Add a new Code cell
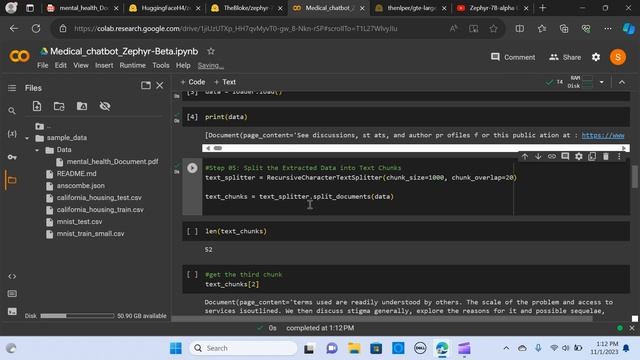 [193, 82]
